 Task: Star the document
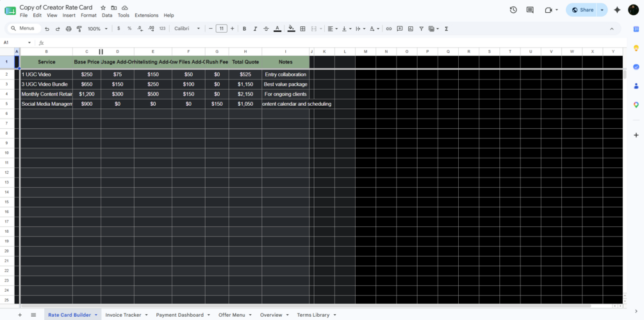point(103,8)
